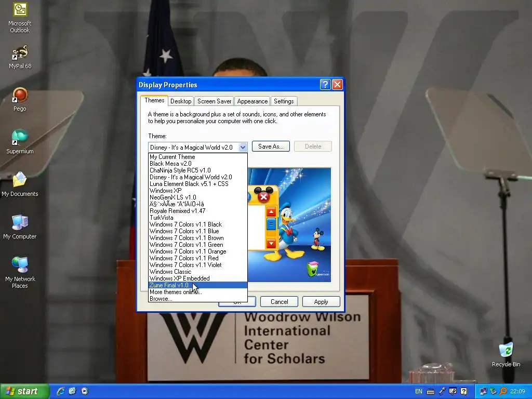This screenshot has width=532, height=399.
Task: Choose the Windows XP theme
Action: point(198,191)
